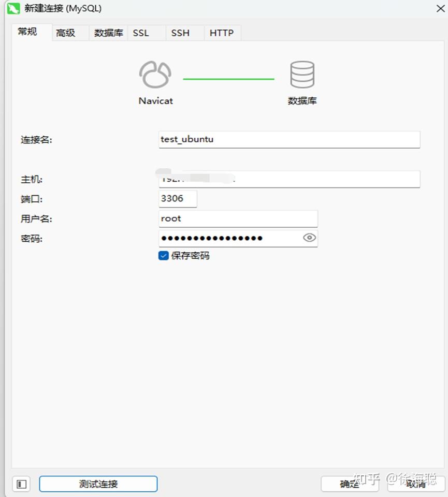The height and width of the screenshot is (497, 448).
Task: Click the 连接名 input showing test_ubuntu
Action: pos(289,139)
